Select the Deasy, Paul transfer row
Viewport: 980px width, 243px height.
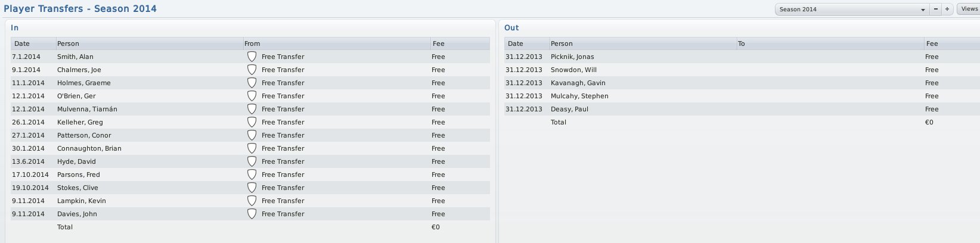pyautogui.click(x=742, y=109)
